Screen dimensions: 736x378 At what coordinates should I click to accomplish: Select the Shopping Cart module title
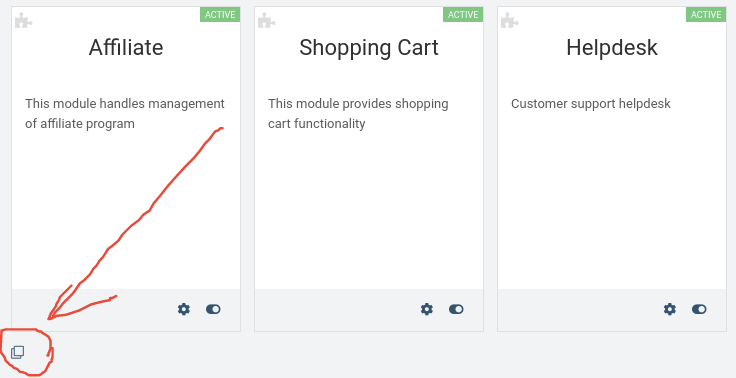click(369, 47)
